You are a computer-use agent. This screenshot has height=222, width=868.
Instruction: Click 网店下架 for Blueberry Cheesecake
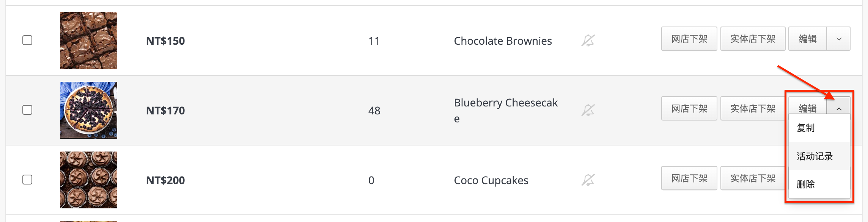[689, 108]
